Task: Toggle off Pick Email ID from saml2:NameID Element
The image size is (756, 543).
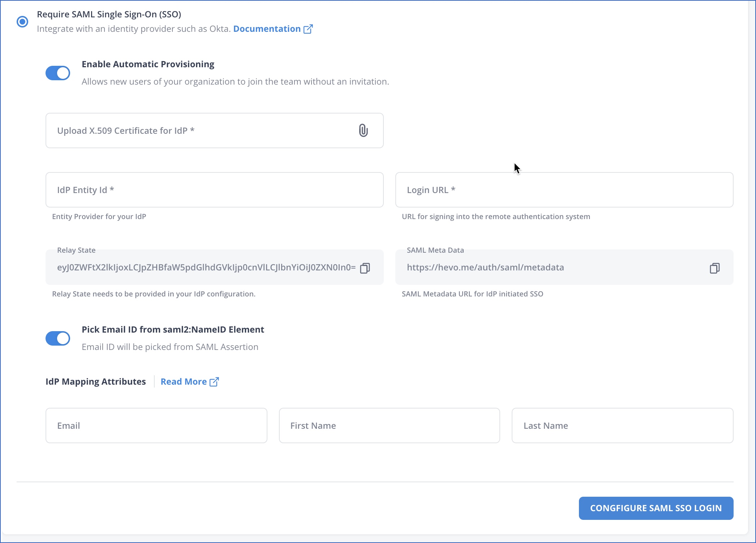Action: 58,338
